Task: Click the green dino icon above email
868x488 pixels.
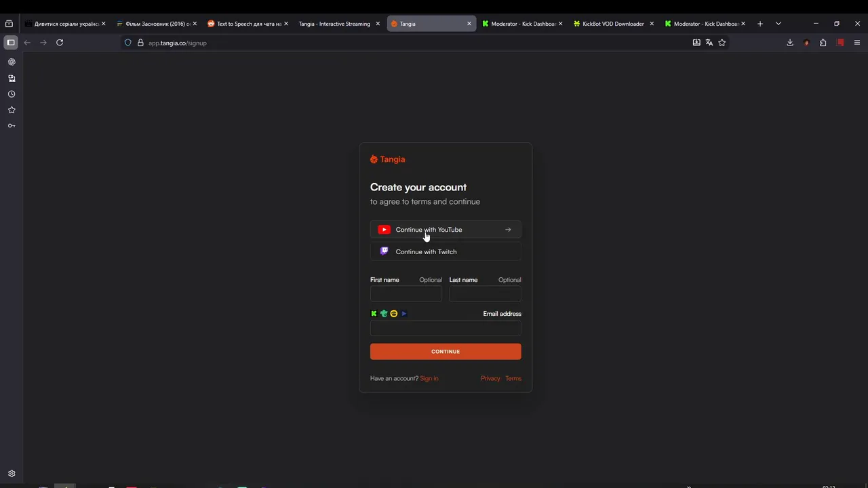Action: coord(384,314)
